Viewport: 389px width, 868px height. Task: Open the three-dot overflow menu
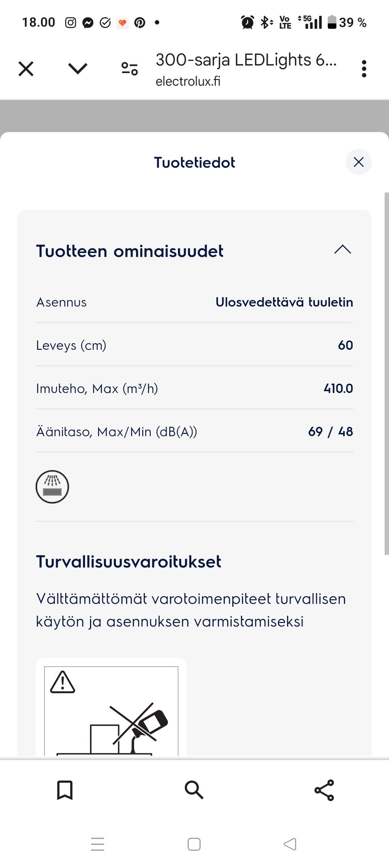pyautogui.click(x=364, y=69)
